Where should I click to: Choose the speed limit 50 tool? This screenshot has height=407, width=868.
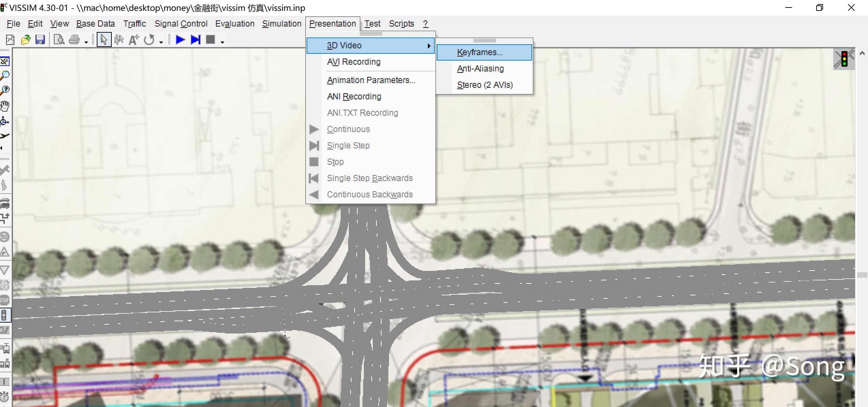pyautogui.click(x=5, y=237)
